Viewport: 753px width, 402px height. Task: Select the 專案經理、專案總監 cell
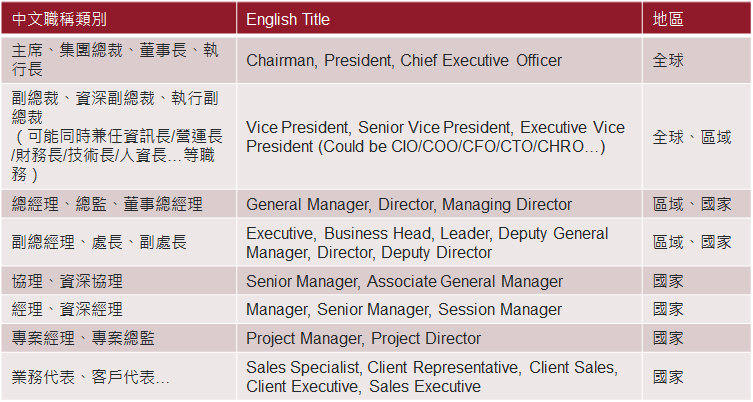84,338
